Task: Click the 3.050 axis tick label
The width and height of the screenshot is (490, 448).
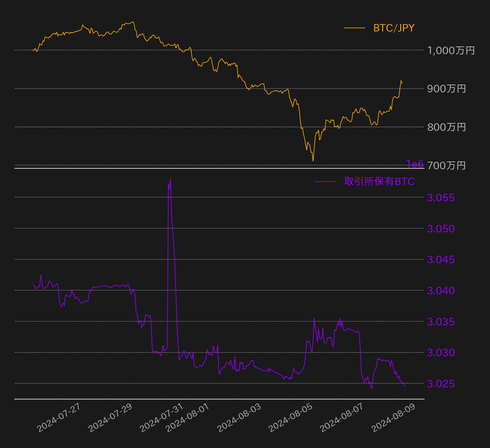Action: pyautogui.click(x=441, y=229)
